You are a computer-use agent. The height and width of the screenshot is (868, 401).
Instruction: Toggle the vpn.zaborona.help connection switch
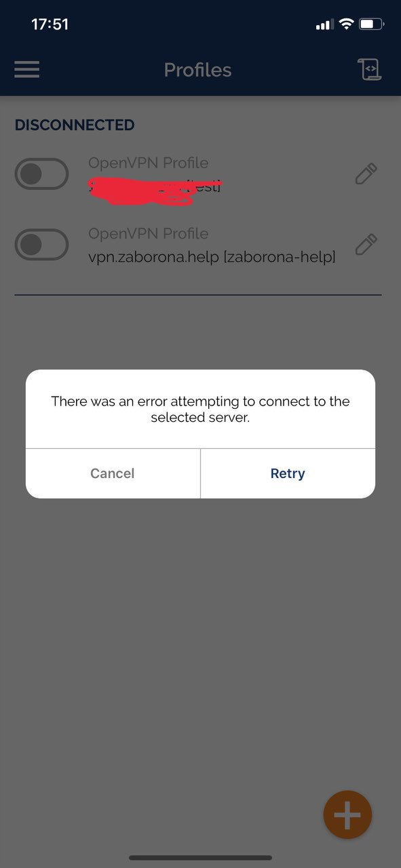pyautogui.click(x=41, y=245)
